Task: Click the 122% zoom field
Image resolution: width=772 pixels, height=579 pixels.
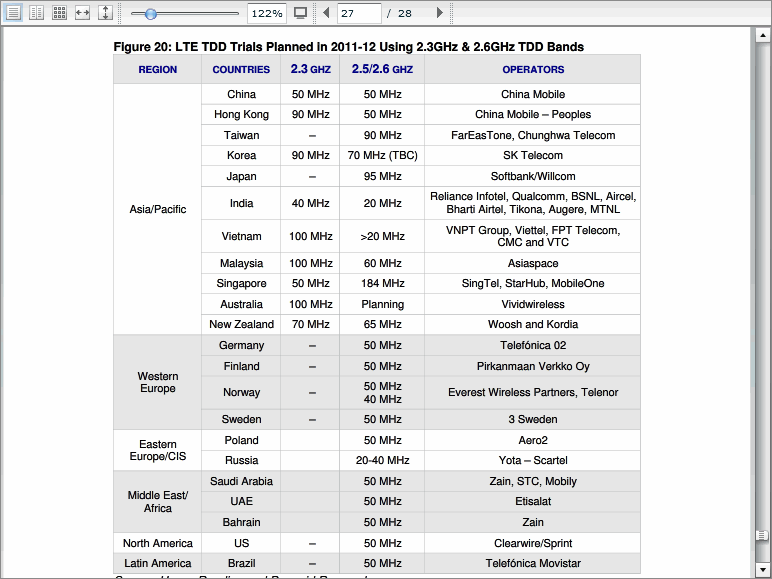Action: pyautogui.click(x=266, y=13)
